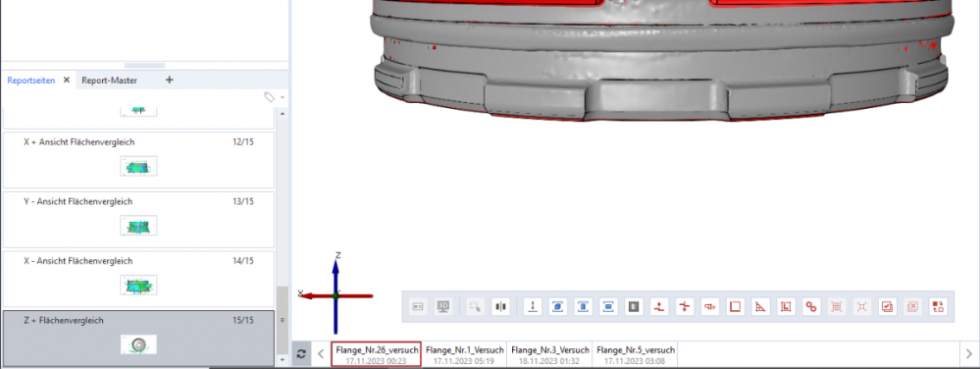Add a new tab with plus button
The height and width of the screenshot is (369, 980).
[x=169, y=80]
